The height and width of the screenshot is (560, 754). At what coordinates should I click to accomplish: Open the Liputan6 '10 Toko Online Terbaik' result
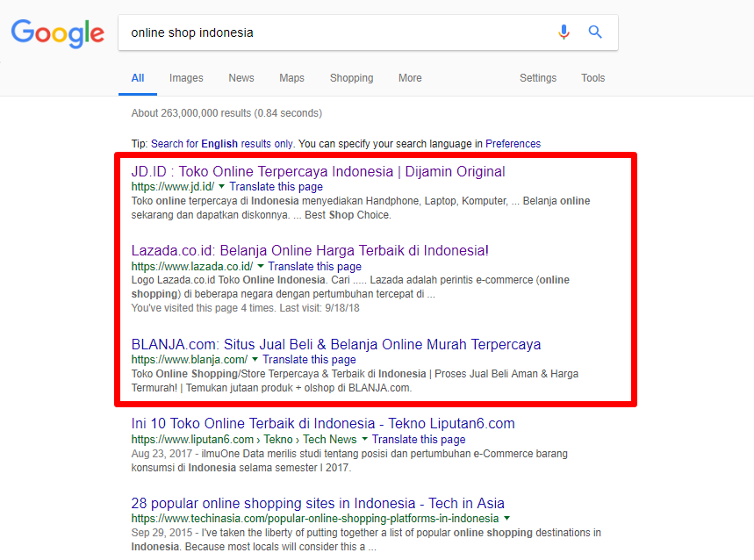click(323, 424)
